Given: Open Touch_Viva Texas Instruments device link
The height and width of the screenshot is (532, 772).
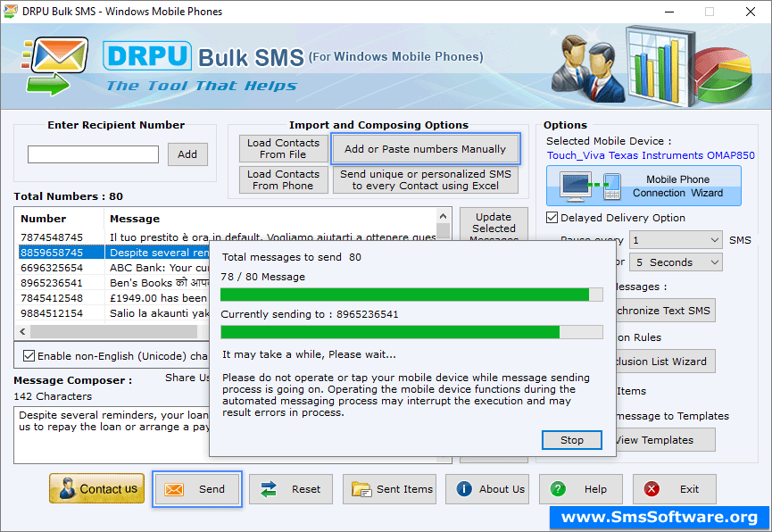Looking at the screenshot, I should (x=651, y=155).
